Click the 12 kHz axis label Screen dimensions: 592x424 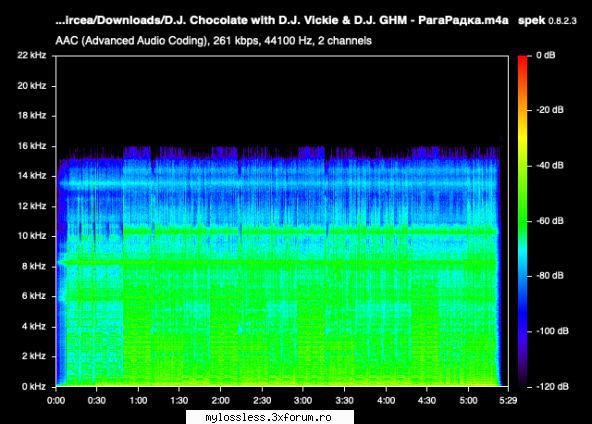tap(32, 206)
